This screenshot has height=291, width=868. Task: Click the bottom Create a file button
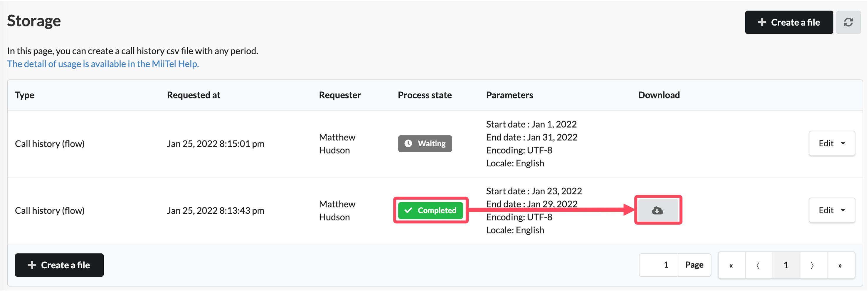point(59,265)
